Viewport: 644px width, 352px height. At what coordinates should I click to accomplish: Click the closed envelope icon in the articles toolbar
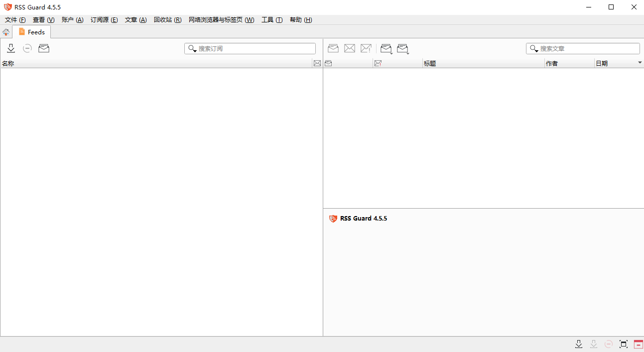pos(350,48)
